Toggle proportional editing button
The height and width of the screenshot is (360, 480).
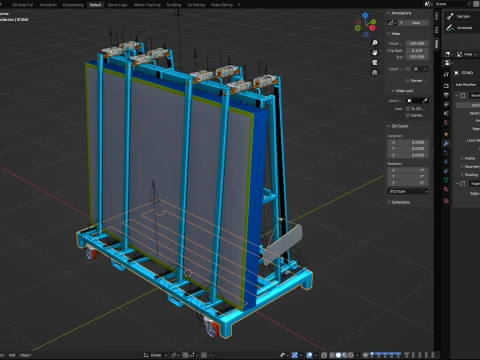coord(204,355)
